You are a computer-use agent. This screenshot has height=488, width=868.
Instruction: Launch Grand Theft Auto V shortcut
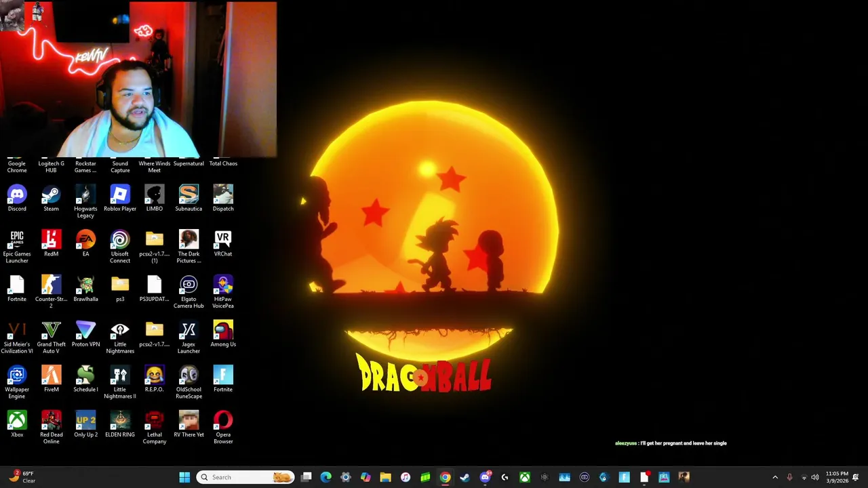(51, 338)
